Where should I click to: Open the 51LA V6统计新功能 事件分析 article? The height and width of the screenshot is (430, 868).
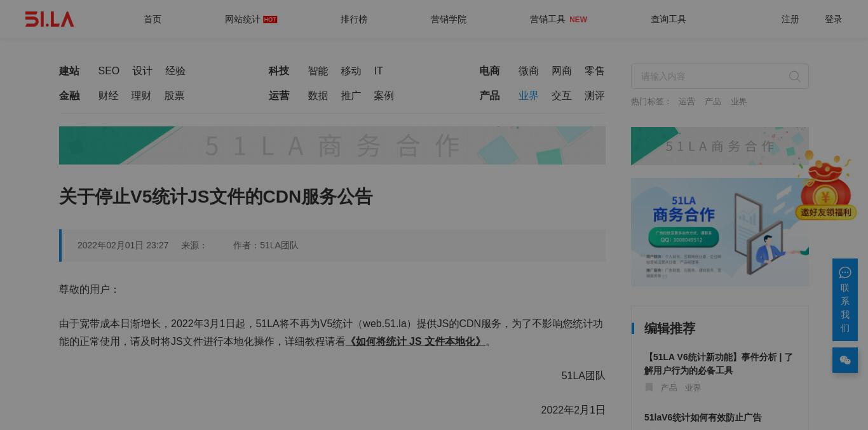point(719,364)
